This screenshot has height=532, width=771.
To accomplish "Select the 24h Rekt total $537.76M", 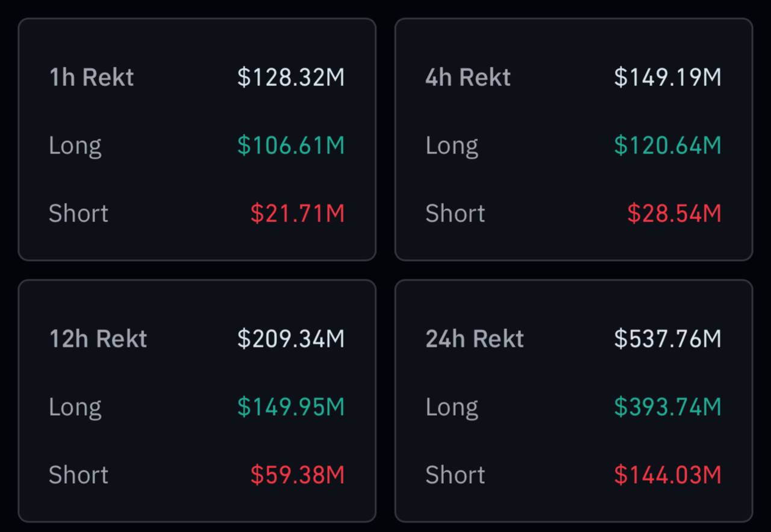I will coord(667,339).
